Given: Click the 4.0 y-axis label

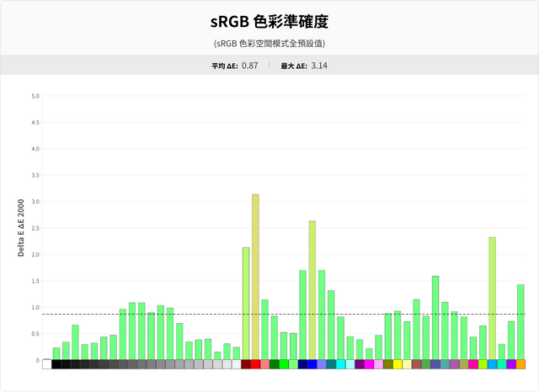Looking at the screenshot, I should click(35, 149).
